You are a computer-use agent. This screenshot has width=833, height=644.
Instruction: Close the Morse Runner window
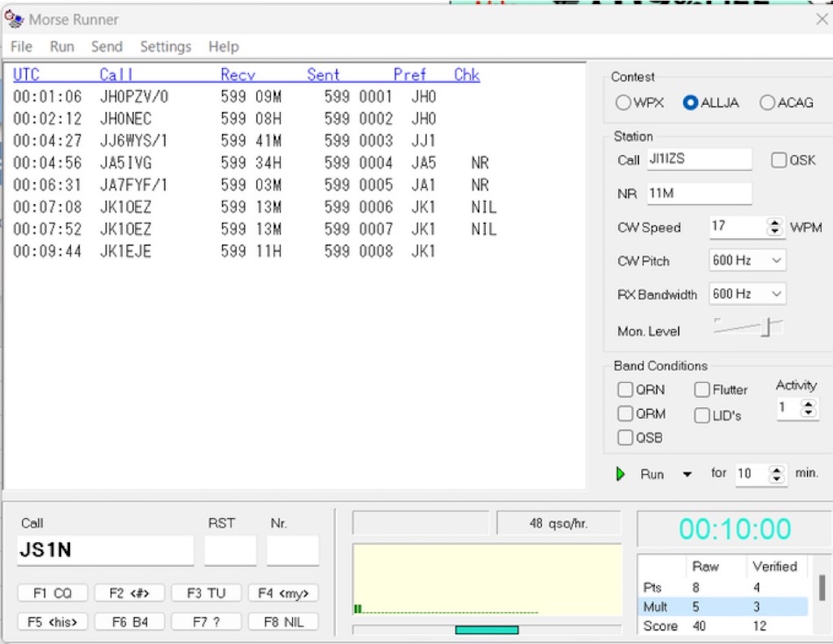pyautogui.click(x=822, y=20)
